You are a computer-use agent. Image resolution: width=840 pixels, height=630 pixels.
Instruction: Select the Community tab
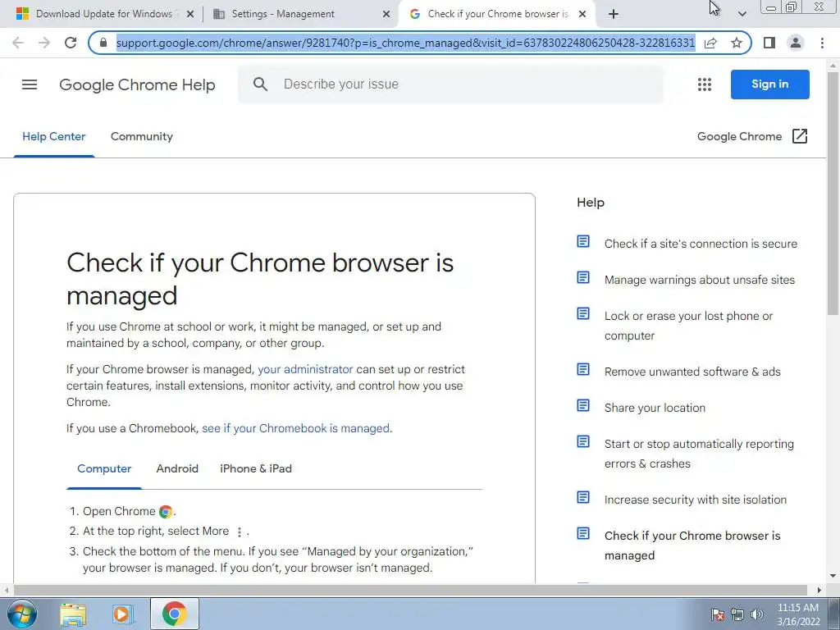142,137
